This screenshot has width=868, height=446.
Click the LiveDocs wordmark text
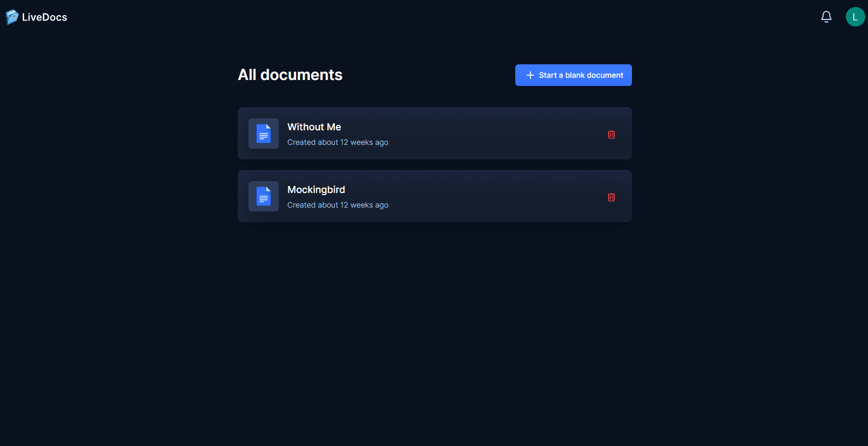coord(45,17)
